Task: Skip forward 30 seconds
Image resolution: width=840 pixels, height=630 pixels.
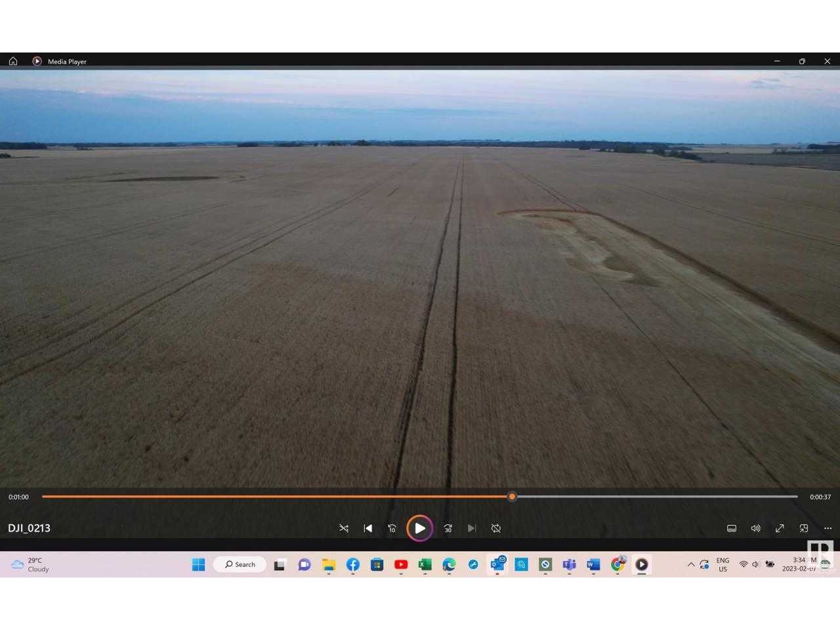Action: [448, 528]
